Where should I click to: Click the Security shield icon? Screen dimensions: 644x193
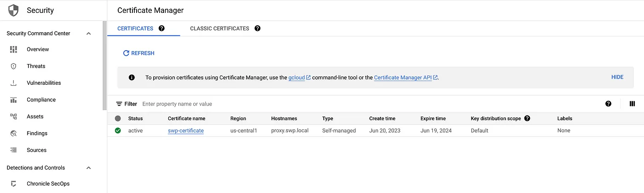(13, 10)
